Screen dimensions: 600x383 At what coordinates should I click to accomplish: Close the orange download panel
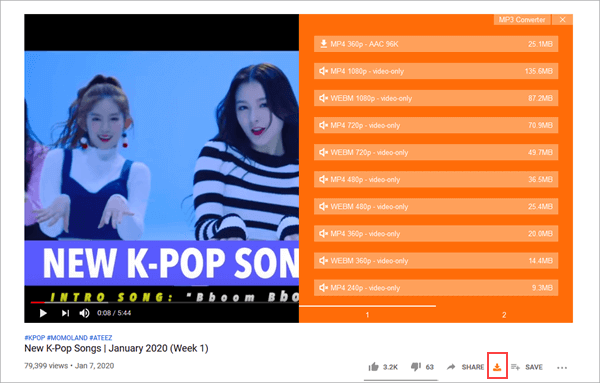(x=562, y=20)
